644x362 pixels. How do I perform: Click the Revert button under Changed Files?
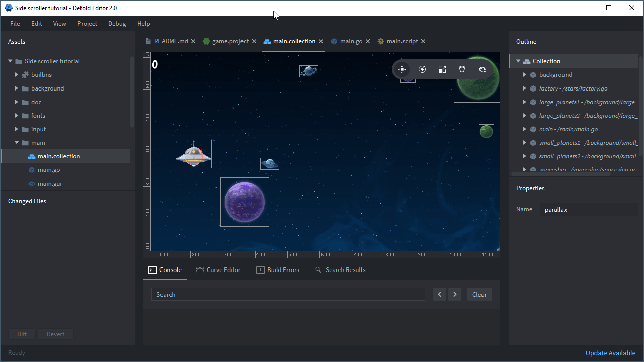(x=55, y=334)
